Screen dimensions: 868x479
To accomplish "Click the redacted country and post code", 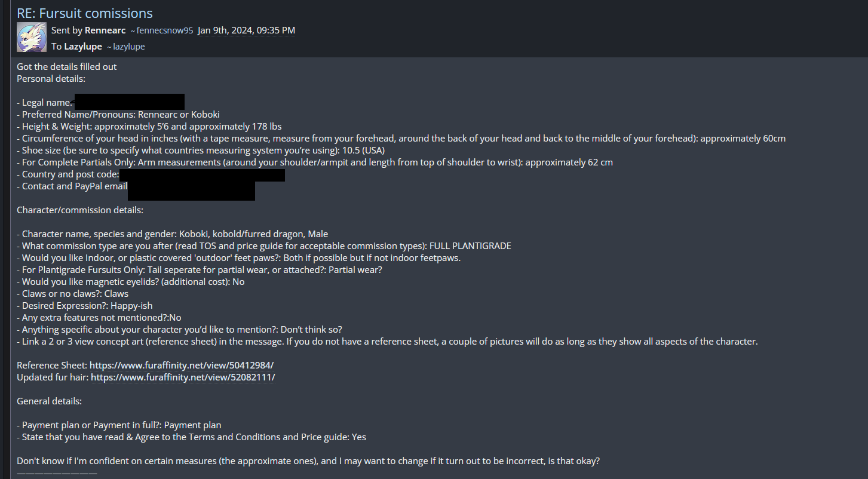I will pyautogui.click(x=202, y=174).
